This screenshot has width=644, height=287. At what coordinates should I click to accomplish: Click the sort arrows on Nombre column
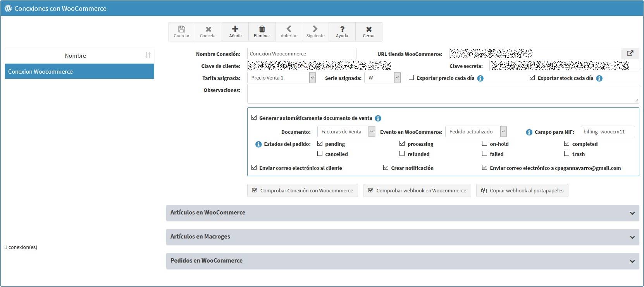[148, 55]
